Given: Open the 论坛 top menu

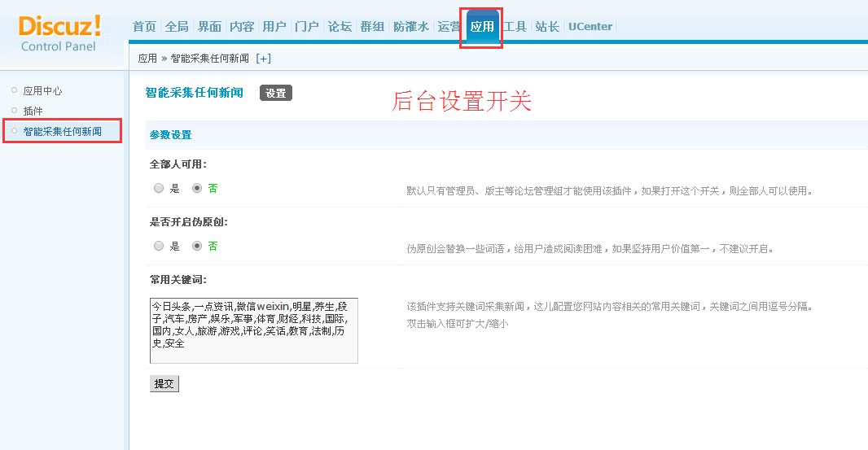Looking at the screenshot, I should (340, 27).
